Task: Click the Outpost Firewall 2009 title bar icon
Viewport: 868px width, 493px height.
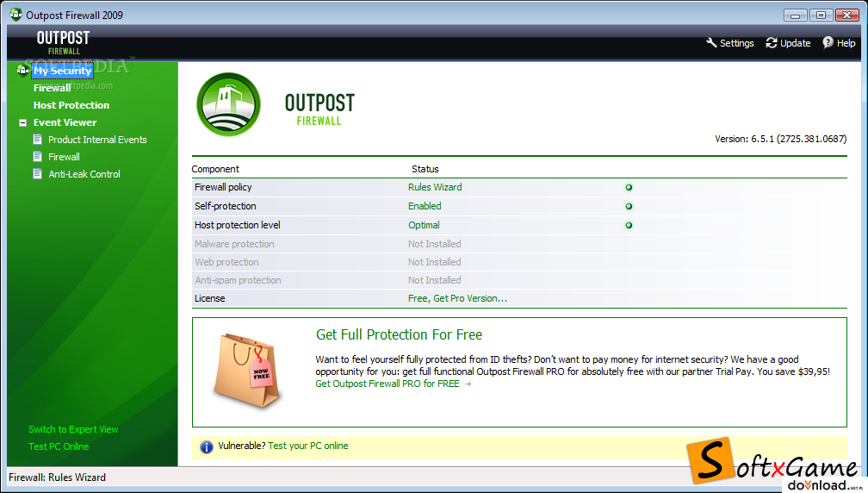Action: [x=15, y=15]
